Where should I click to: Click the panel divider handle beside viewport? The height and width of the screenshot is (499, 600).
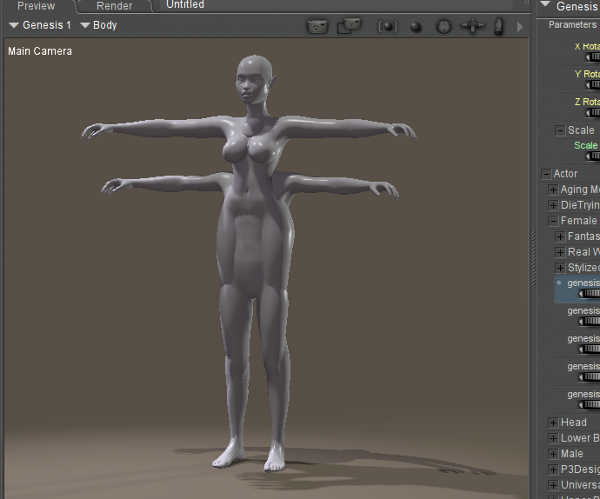point(533,258)
